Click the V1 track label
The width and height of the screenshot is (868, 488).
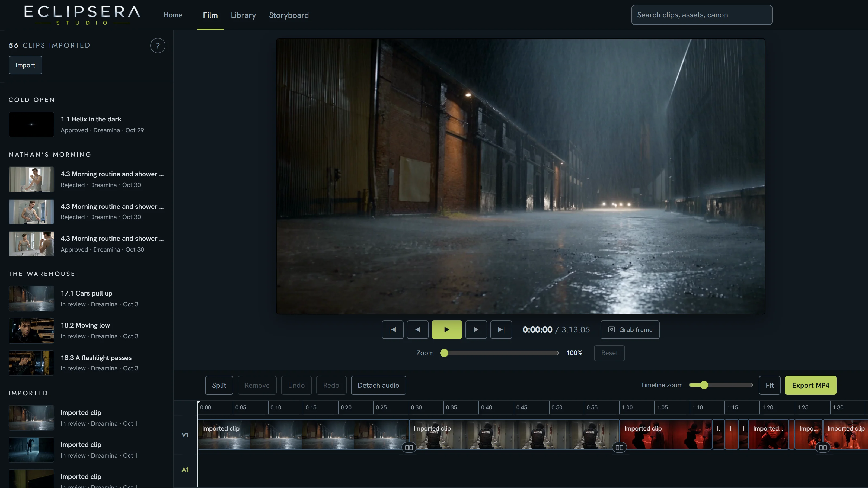click(185, 435)
